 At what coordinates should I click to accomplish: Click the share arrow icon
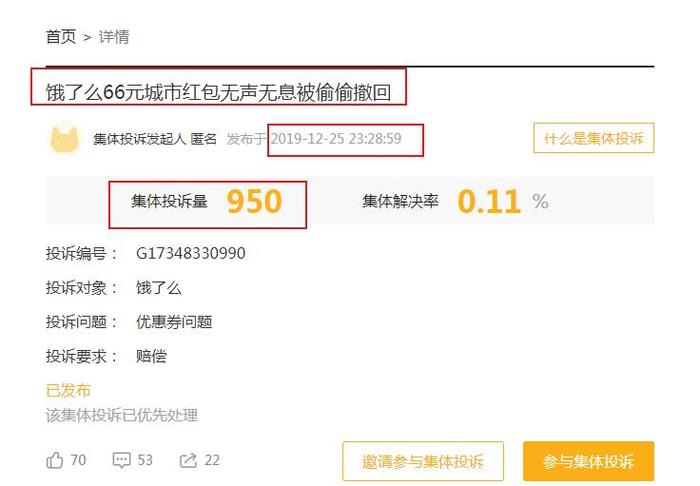pyautogui.click(x=188, y=460)
